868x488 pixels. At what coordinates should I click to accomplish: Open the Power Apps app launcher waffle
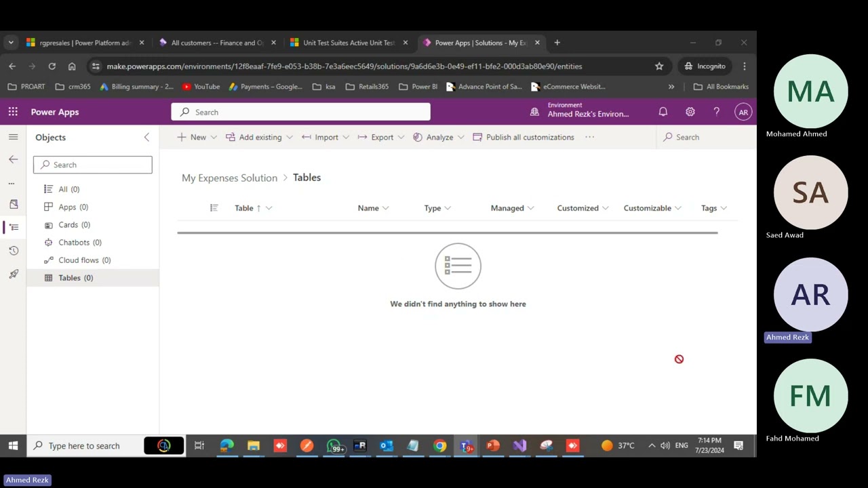click(x=13, y=112)
